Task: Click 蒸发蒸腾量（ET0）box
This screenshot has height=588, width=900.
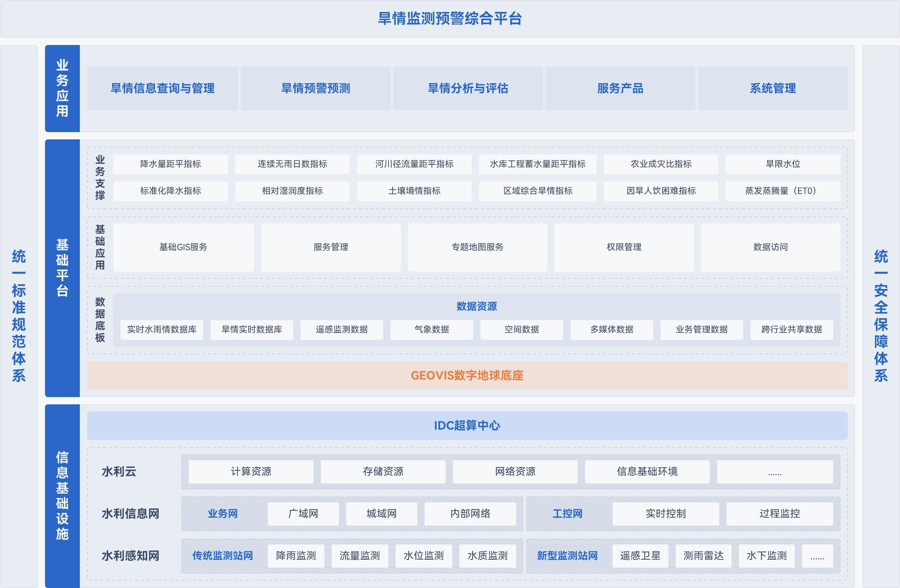Action: click(783, 191)
